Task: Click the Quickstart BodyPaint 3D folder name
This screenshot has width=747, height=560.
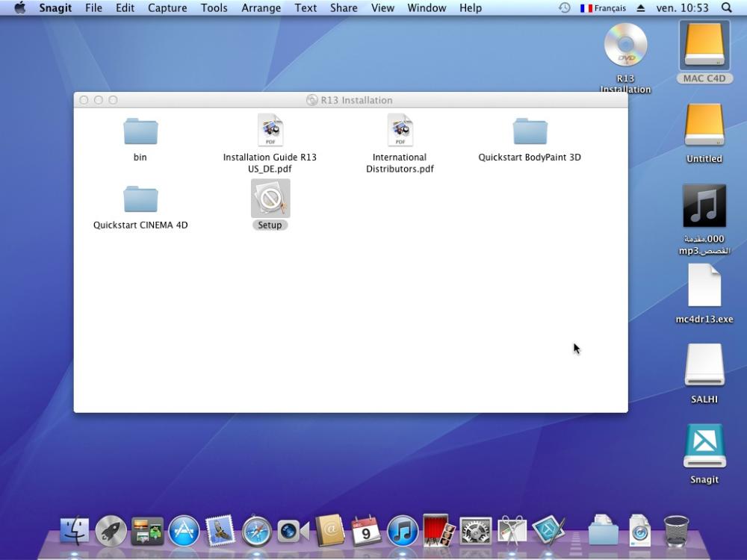Action: pos(530,157)
